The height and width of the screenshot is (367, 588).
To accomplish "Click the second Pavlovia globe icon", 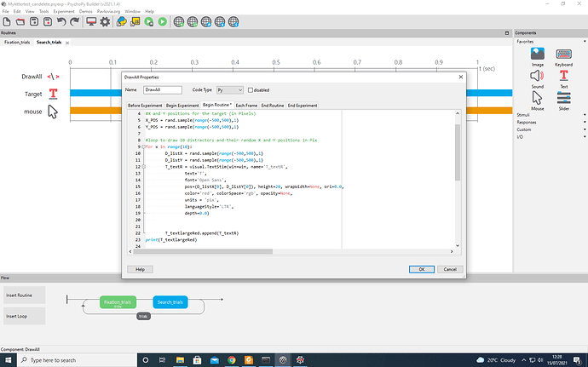I will 193,22.
